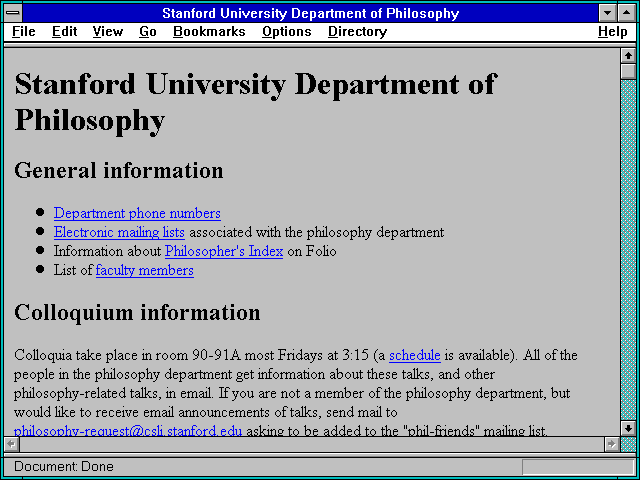Image resolution: width=640 pixels, height=480 pixels.
Task: Minimize the window with the down-arrow button
Action: [x=608, y=13]
